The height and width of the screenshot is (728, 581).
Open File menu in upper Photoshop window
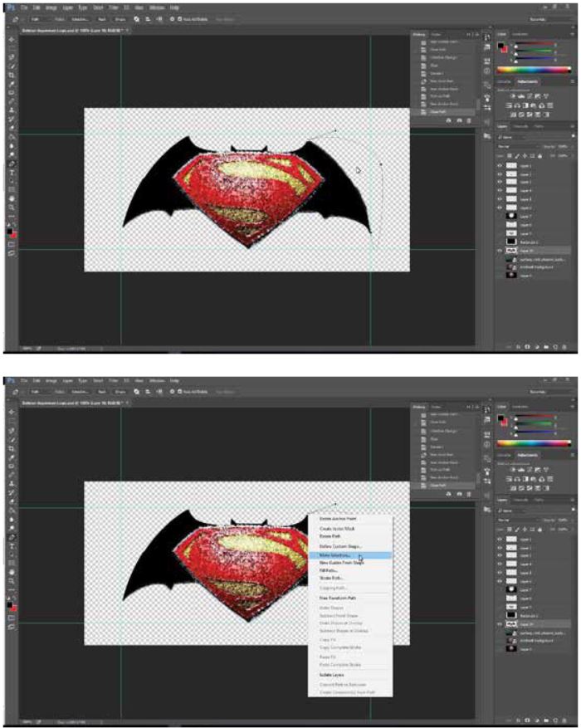point(24,7)
